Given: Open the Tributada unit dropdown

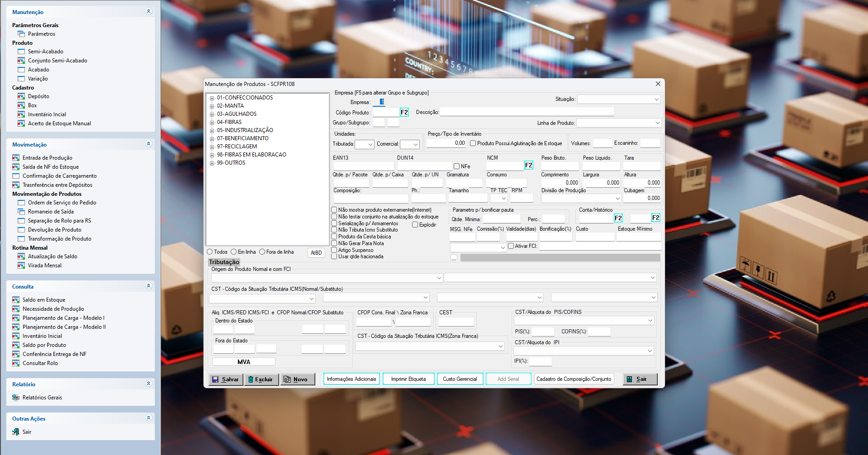Looking at the screenshot, I should 365,144.
